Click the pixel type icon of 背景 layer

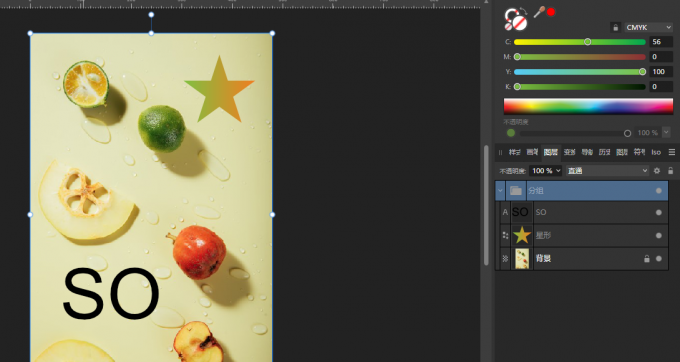tap(505, 259)
